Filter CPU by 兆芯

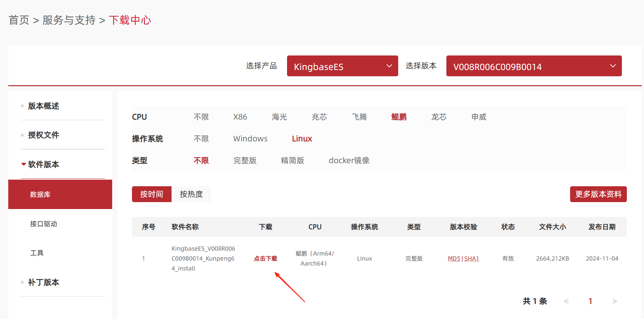click(319, 117)
